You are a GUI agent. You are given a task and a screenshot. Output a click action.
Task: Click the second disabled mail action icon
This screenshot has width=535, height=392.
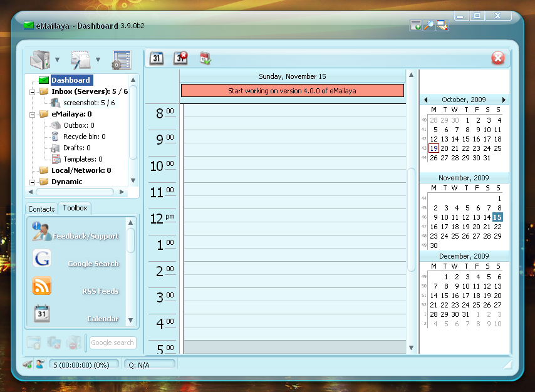tap(54, 343)
